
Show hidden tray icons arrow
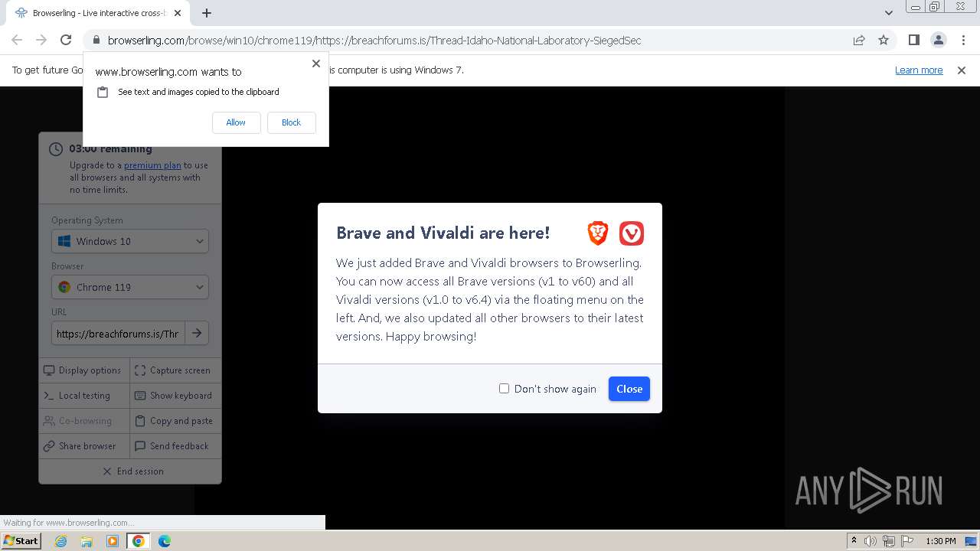click(x=854, y=541)
